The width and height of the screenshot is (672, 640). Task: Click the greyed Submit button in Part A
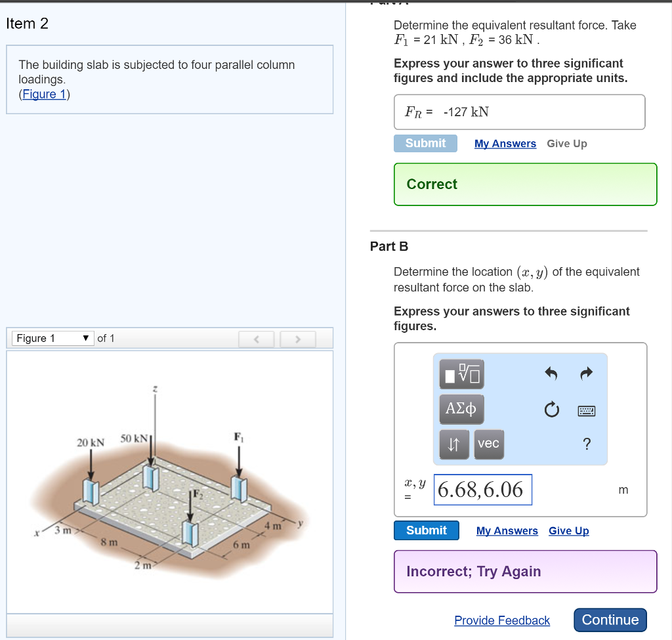click(425, 143)
